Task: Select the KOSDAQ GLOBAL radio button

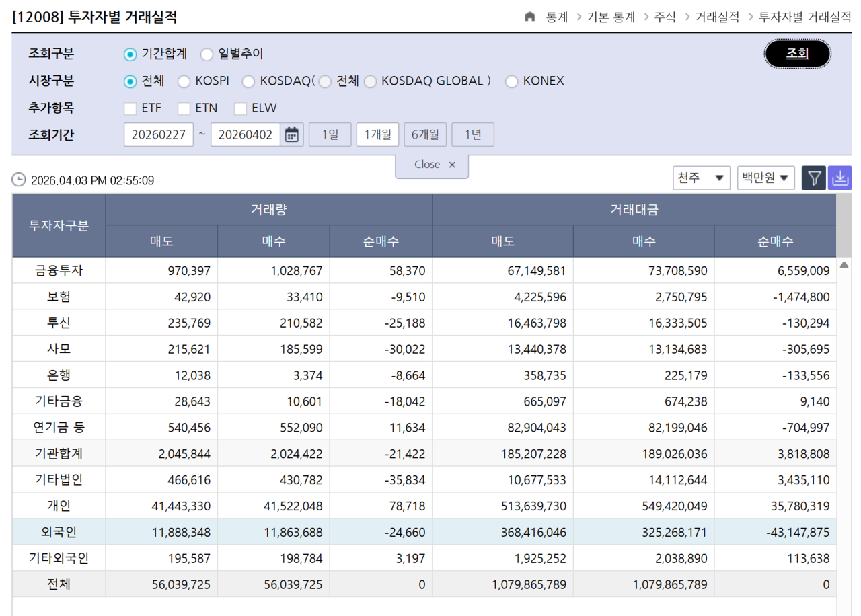Action: click(x=370, y=81)
